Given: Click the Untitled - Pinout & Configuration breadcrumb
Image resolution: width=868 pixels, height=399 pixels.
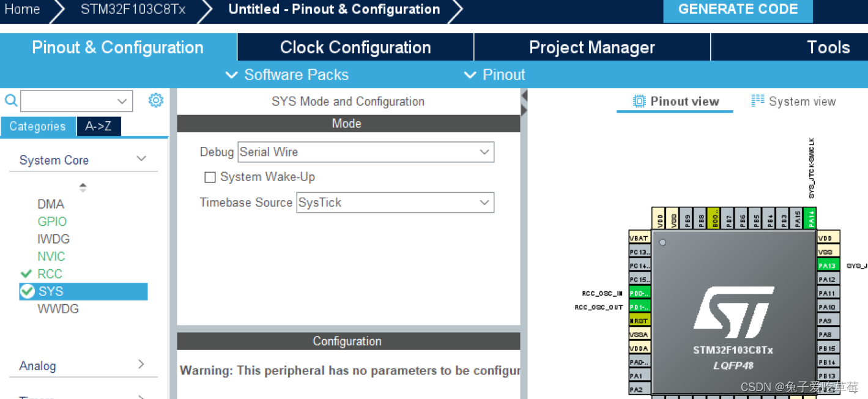Looking at the screenshot, I should click(334, 9).
